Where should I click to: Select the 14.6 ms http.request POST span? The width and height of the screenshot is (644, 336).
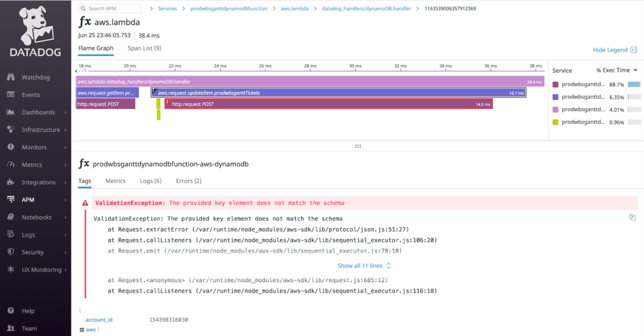(328, 104)
